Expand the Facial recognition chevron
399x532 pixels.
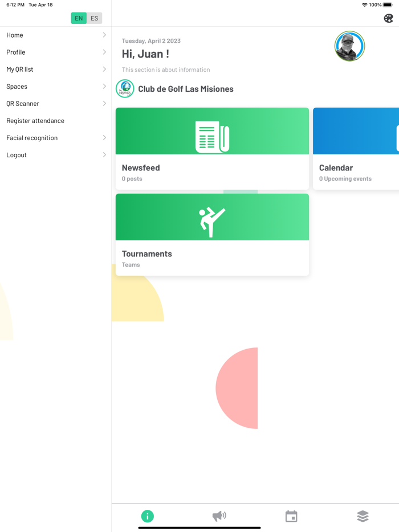tap(104, 138)
